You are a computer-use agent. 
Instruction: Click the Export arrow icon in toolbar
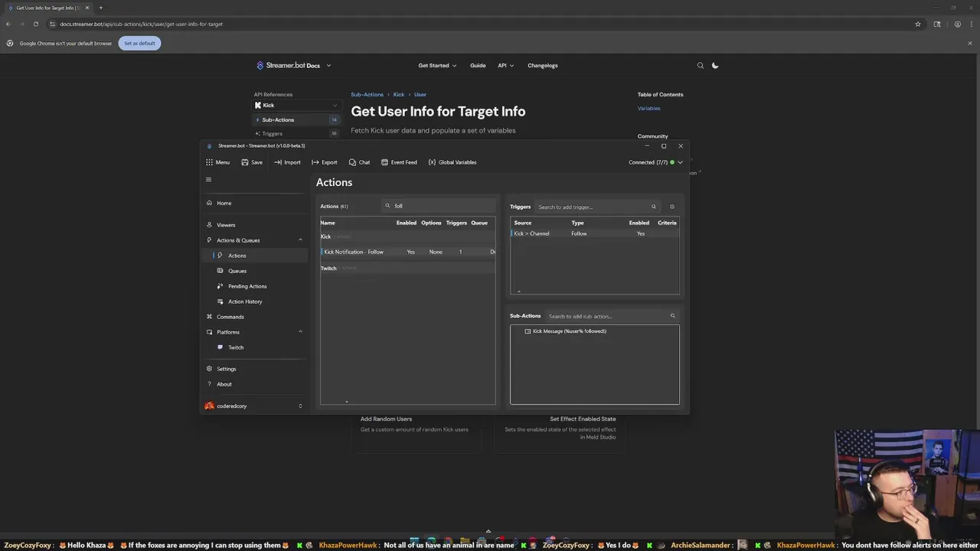pos(315,162)
